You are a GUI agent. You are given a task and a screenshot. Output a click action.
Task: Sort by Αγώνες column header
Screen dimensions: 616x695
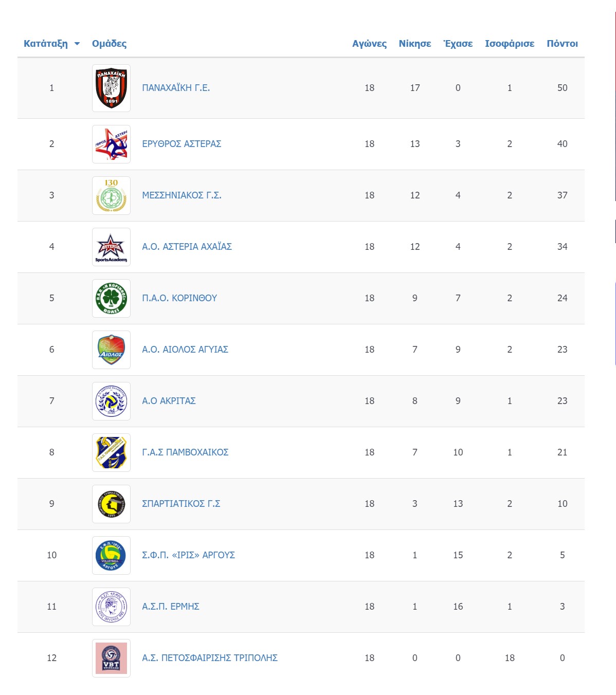pyautogui.click(x=369, y=44)
